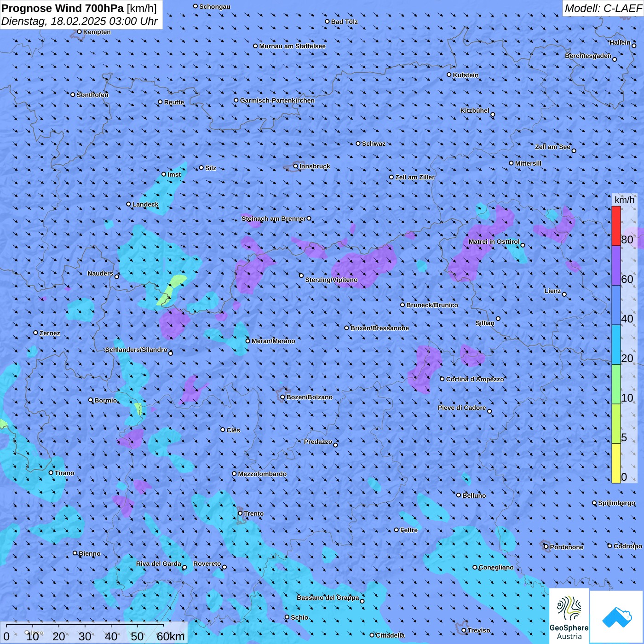Click the Berchtesgaden label

coord(588,56)
